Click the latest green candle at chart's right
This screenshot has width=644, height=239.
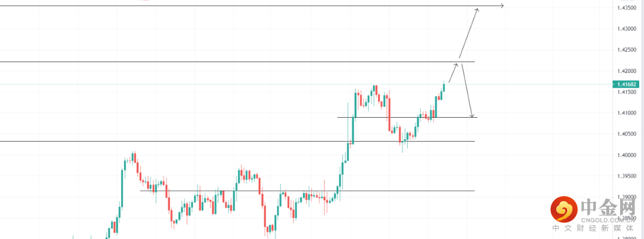[x=444, y=88]
